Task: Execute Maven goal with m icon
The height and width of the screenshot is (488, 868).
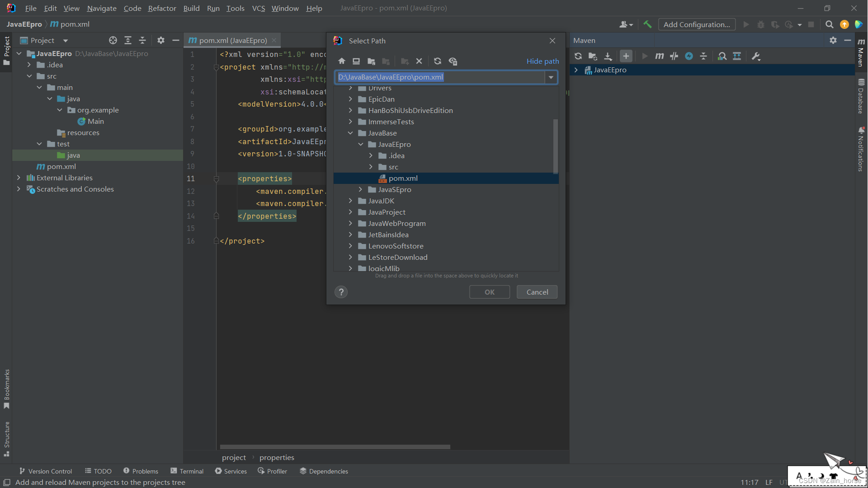Action: 660,56
